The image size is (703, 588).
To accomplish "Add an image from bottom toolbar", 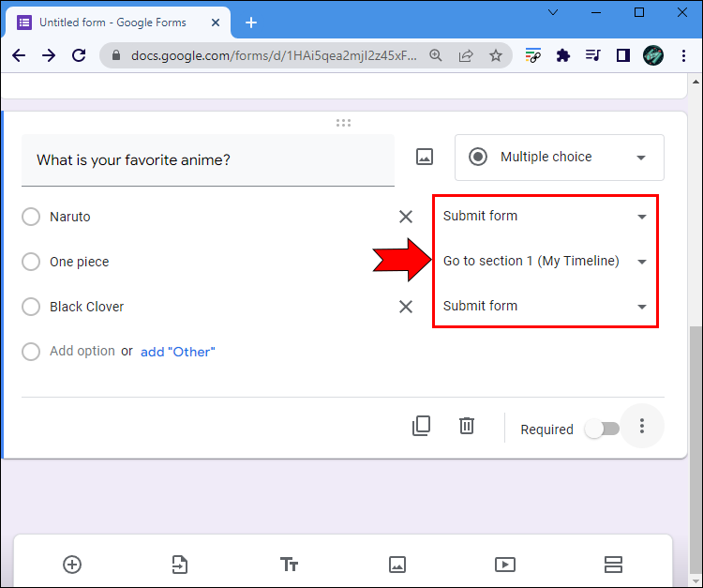I will 397,565.
